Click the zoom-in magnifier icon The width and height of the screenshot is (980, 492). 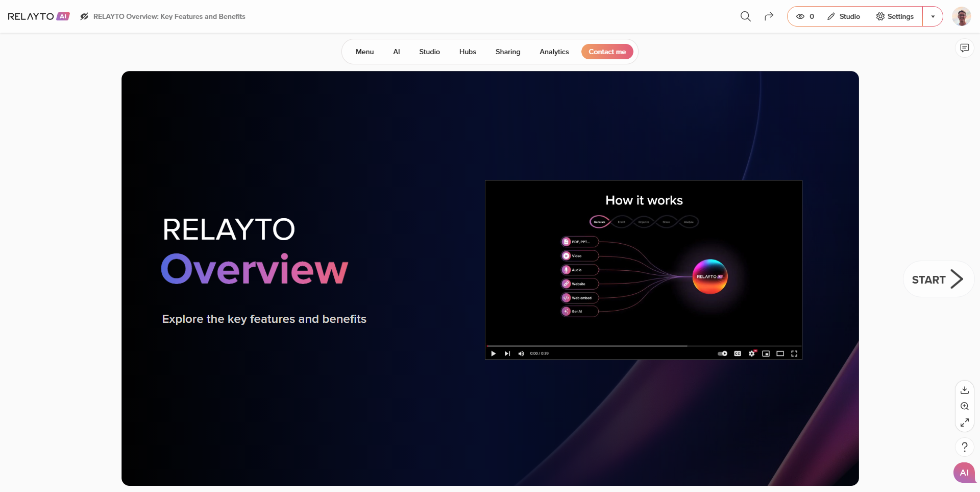pyautogui.click(x=965, y=406)
